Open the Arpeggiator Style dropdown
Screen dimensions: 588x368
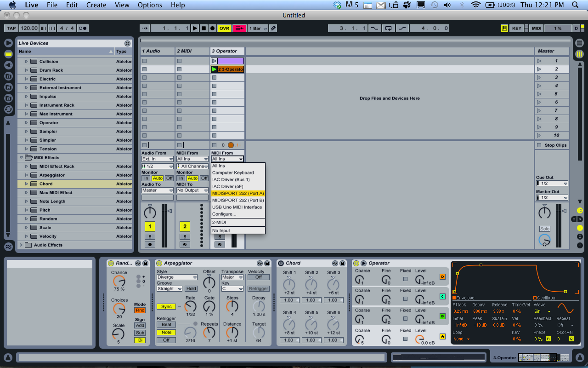[177, 277]
